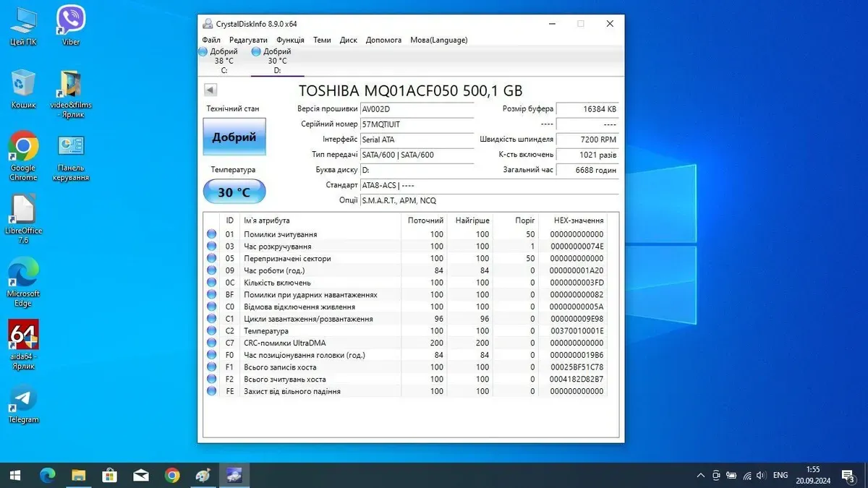This screenshot has width=868, height=488.
Task: Click the serial number field
Action: pos(417,124)
